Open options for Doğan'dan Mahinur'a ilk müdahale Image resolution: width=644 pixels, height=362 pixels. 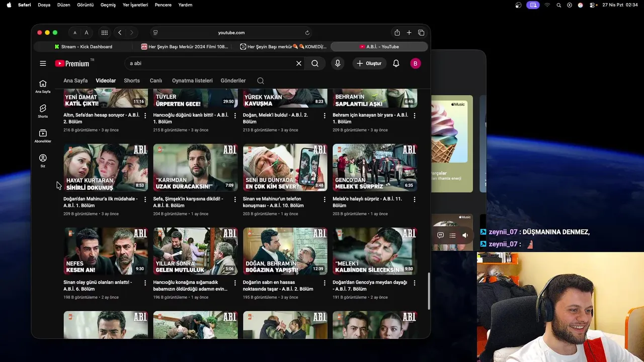[x=145, y=200]
